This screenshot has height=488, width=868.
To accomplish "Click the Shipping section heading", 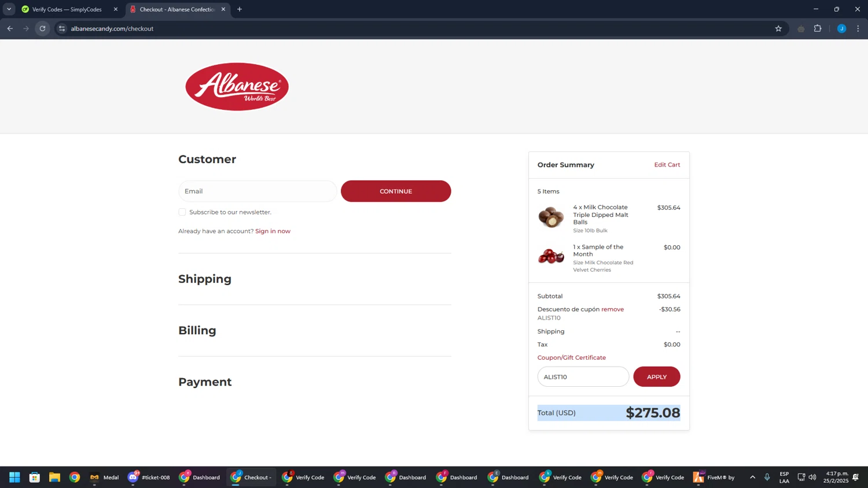I will click(205, 279).
